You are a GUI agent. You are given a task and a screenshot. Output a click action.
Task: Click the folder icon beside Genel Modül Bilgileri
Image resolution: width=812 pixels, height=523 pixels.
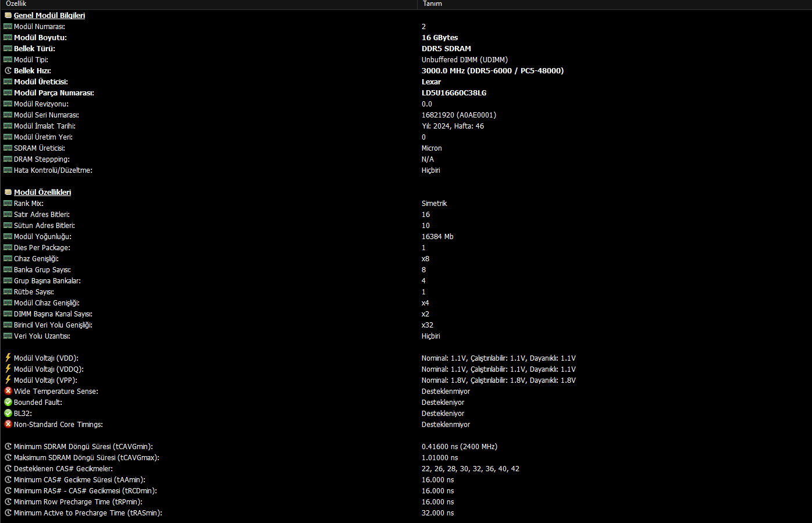8,16
